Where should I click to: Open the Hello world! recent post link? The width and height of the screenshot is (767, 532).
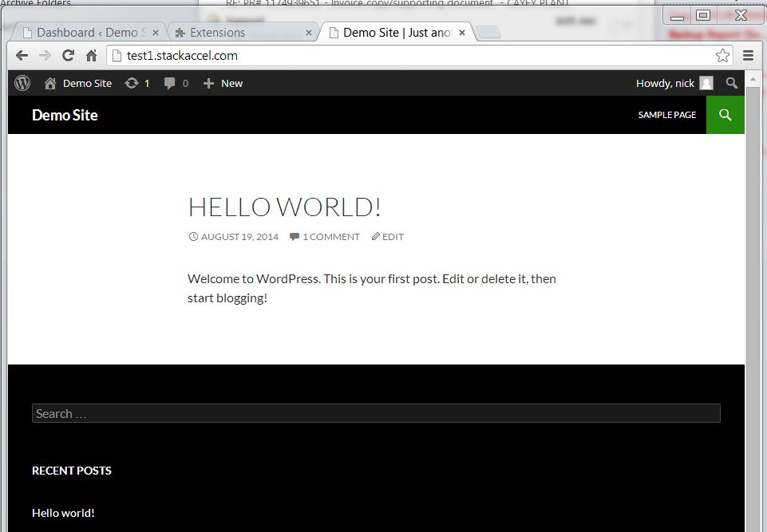click(x=63, y=512)
